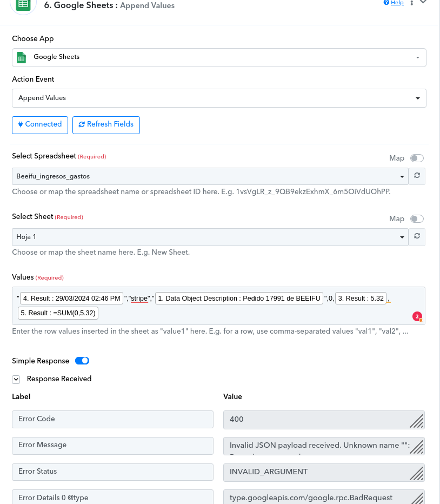Refresh the spreadsheet list icon
The image size is (440, 504).
[x=417, y=176]
